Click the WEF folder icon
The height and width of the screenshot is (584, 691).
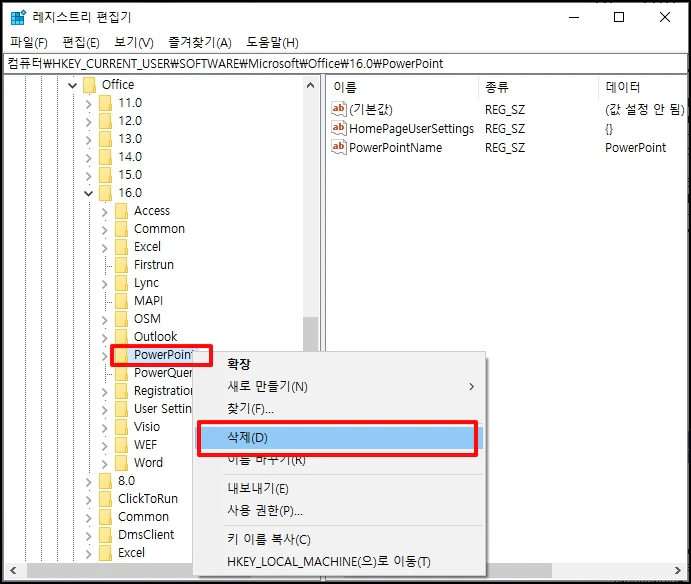click(121, 445)
